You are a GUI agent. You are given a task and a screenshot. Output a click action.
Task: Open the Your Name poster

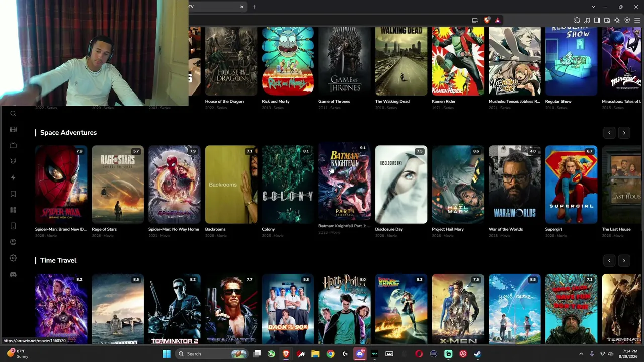pos(515,309)
